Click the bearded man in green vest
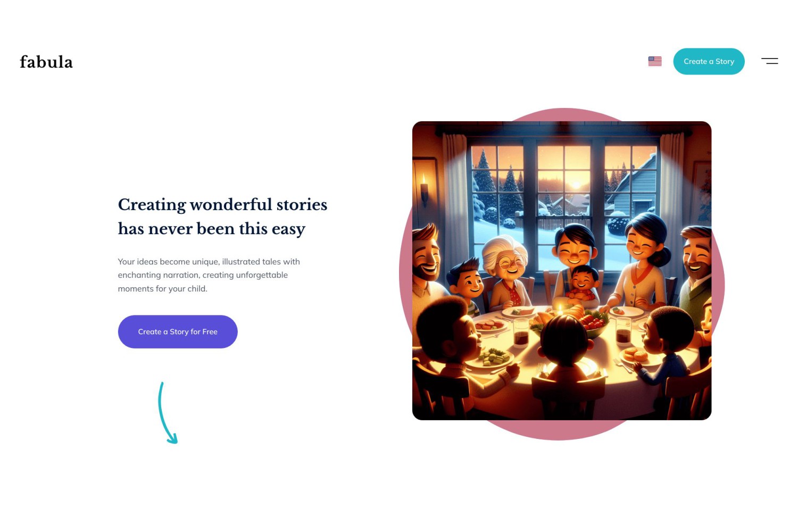 (x=696, y=271)
